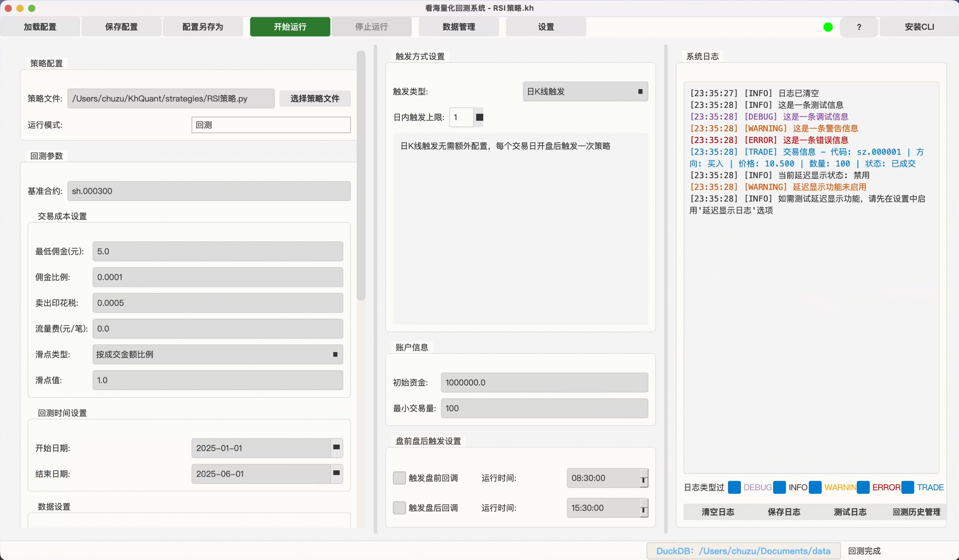Open help with the question mark button
Screen dimensions: 959x560
pyautogui.click(x=859, y=27)
